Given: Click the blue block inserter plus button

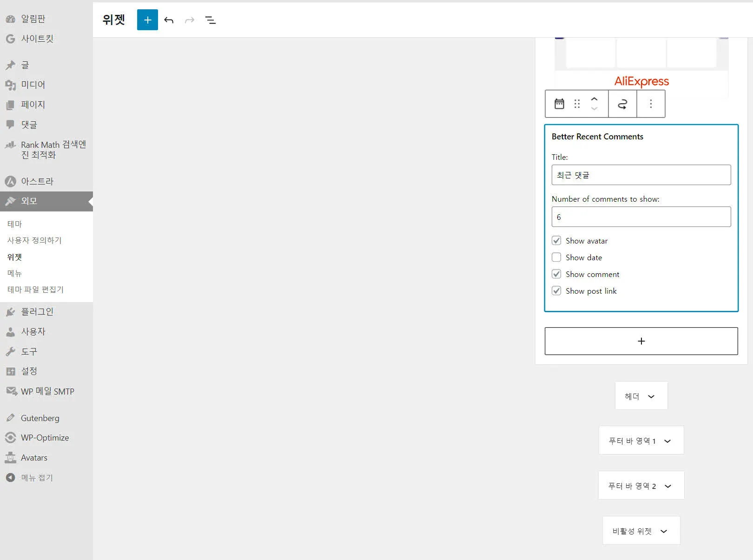Looking at the screenshot, I should [x=147, y=20].
